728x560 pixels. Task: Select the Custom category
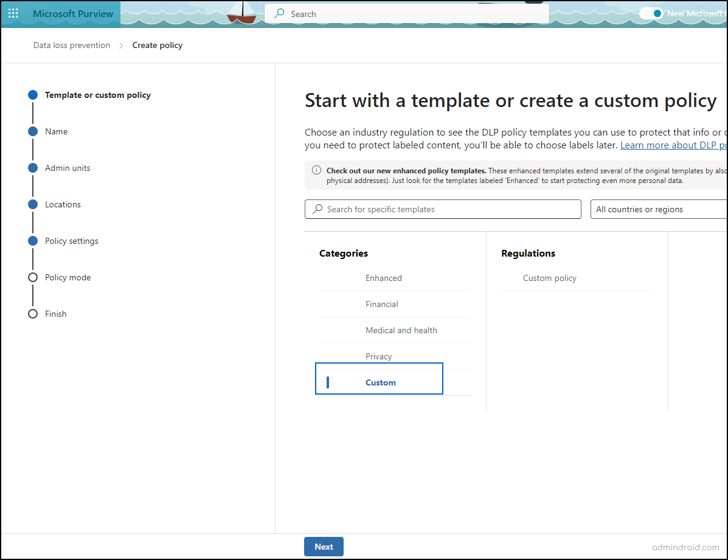coord(380,382)
